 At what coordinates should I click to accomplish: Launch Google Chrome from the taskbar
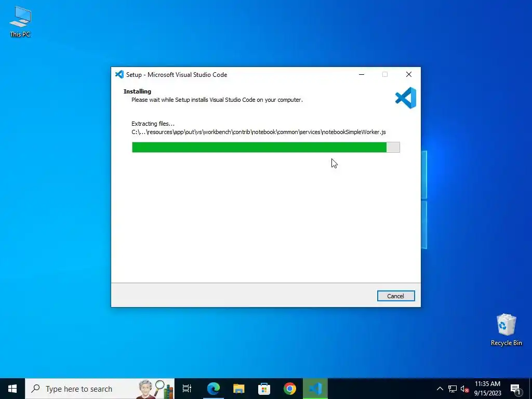(x=290, y=389)
